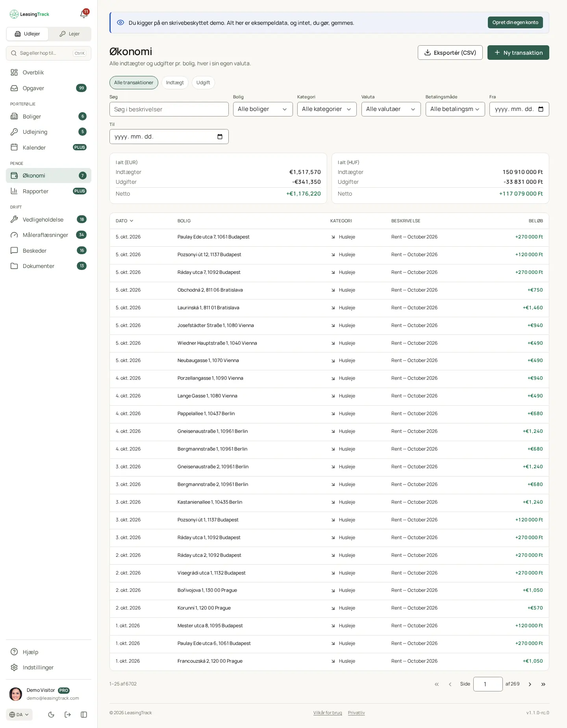Image resolution: width=567 pixels, height=728 pixels.
Task: Export data with Eksportér (CSV)
Action: click(450, 53)
